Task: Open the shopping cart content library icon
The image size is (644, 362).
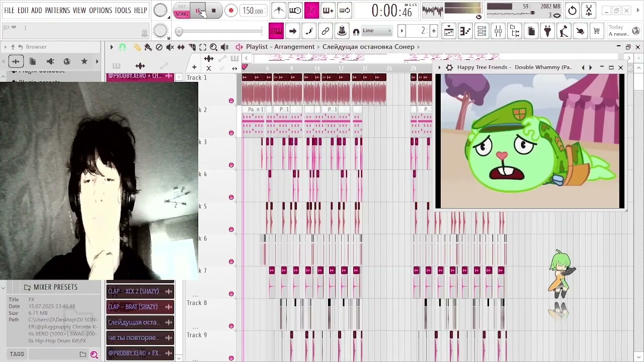Action: pos(596,31)
